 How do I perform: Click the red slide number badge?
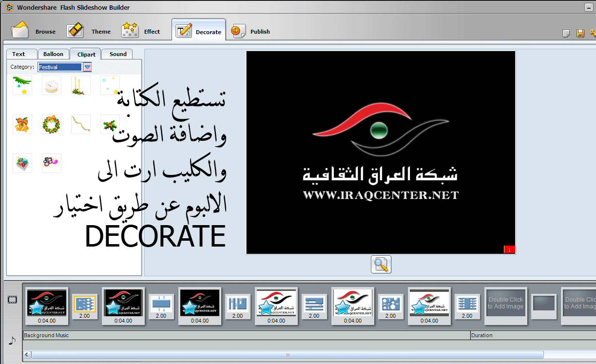tap(509, 249)
